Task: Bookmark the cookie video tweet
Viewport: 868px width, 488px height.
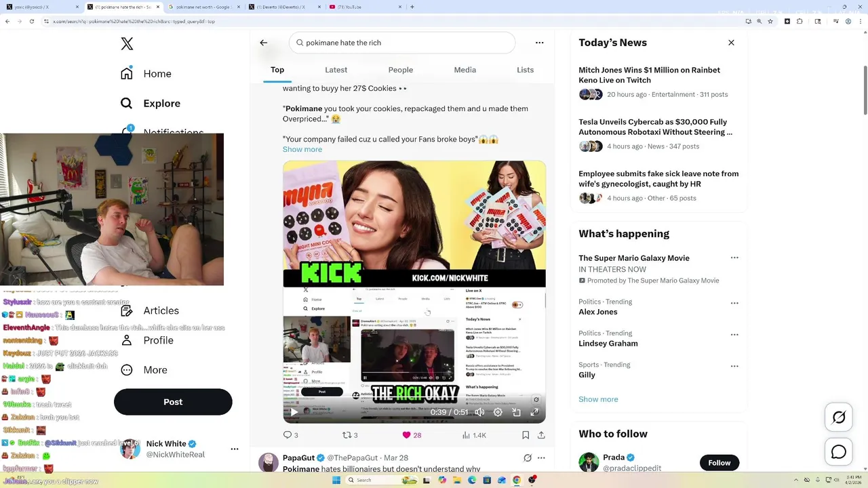Action: (x=526, y=435)
